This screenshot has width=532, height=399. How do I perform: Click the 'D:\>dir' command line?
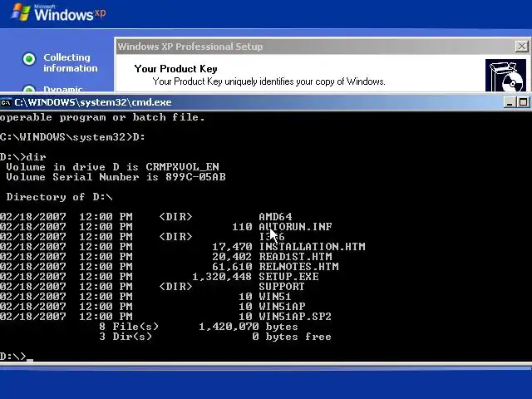tap(23, 157)
